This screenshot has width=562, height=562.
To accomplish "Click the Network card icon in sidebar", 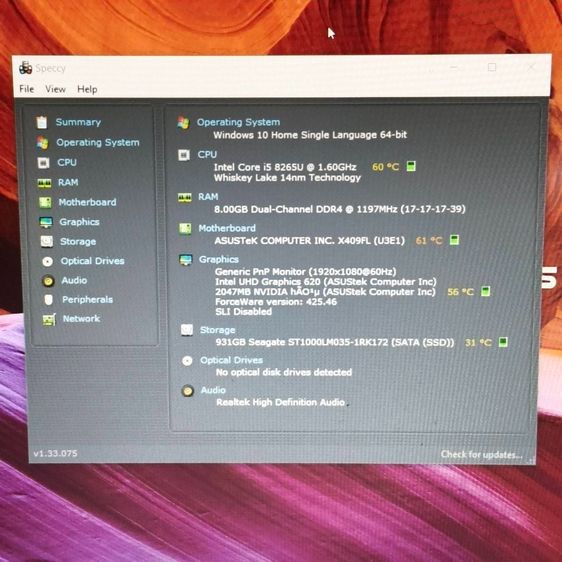I will 49,319.
